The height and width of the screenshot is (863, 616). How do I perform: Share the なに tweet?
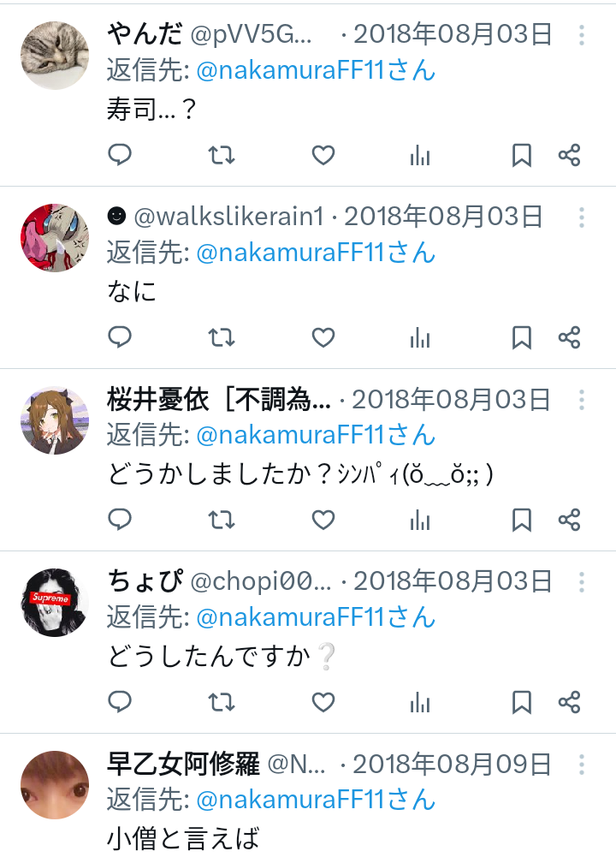click(569, 337)
